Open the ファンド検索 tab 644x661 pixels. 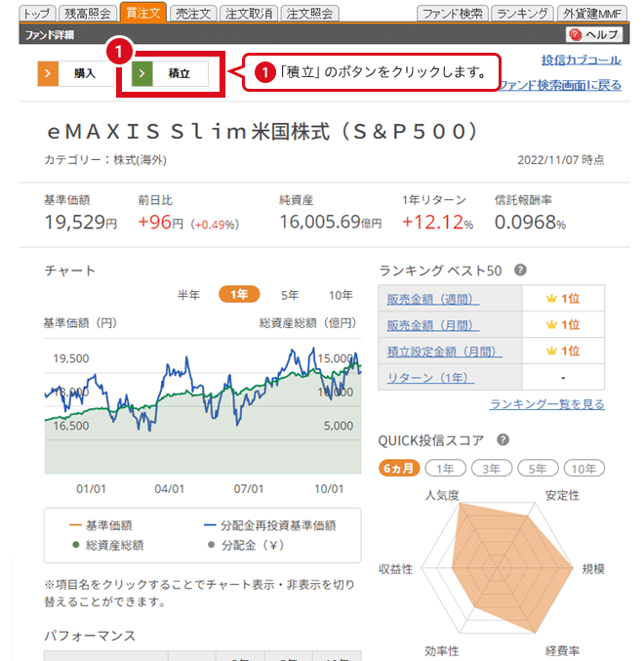coord(453,14)
